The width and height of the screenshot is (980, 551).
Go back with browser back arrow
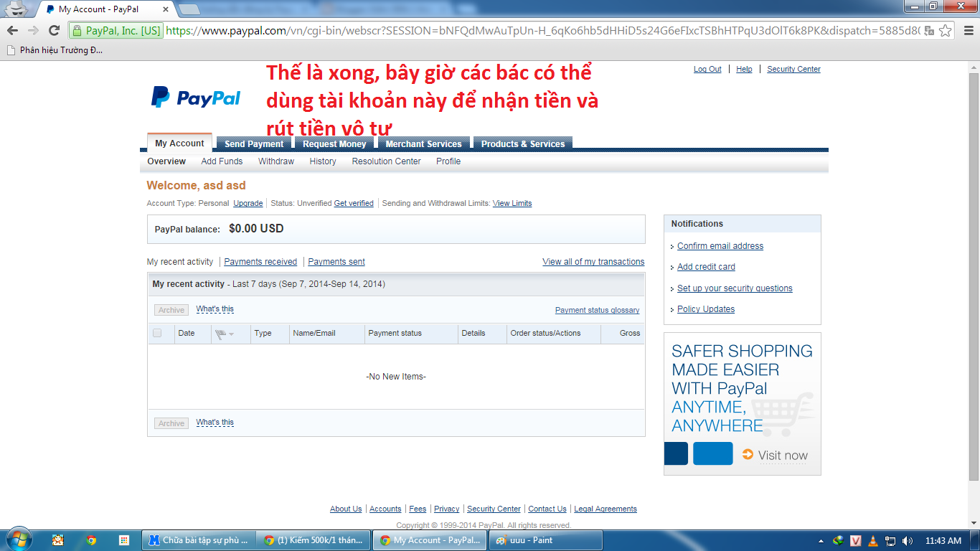point(12,30)
